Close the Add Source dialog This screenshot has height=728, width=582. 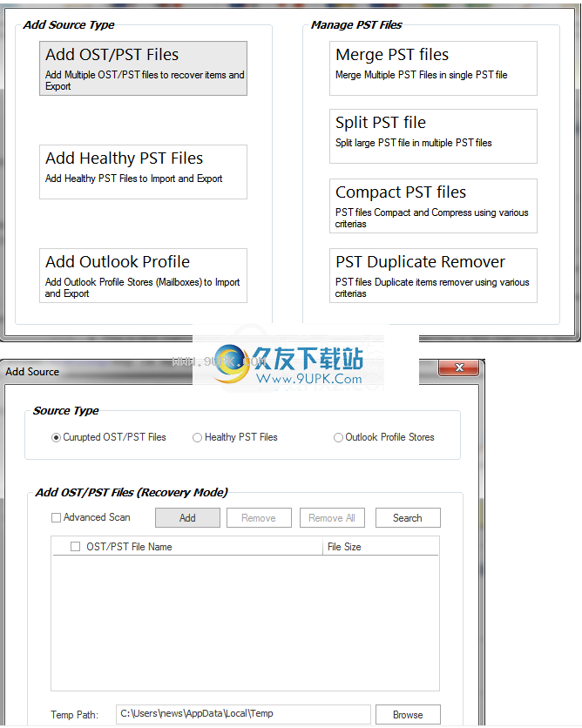[458, 367]
